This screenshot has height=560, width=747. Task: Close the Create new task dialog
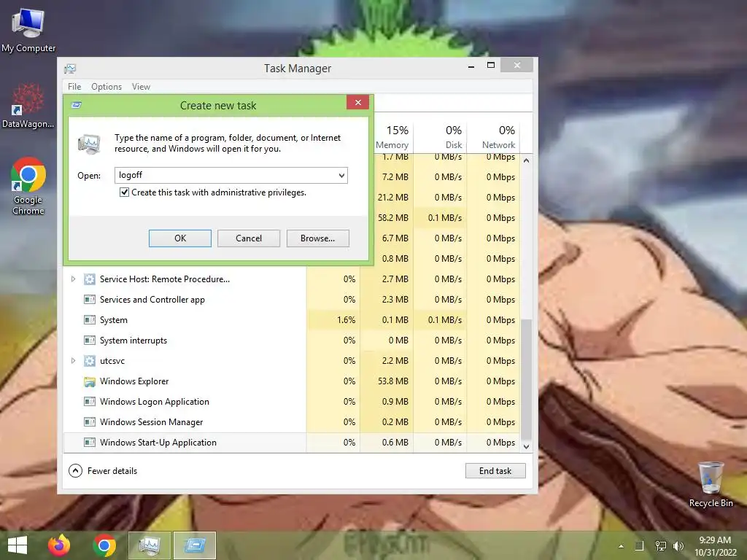357,102
